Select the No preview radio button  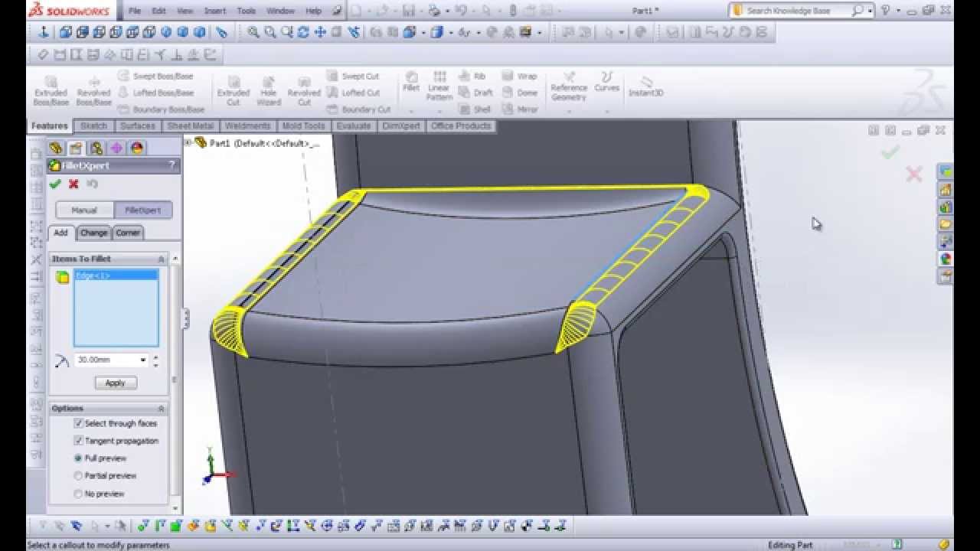pyautogui.click(x=78, y=494)
